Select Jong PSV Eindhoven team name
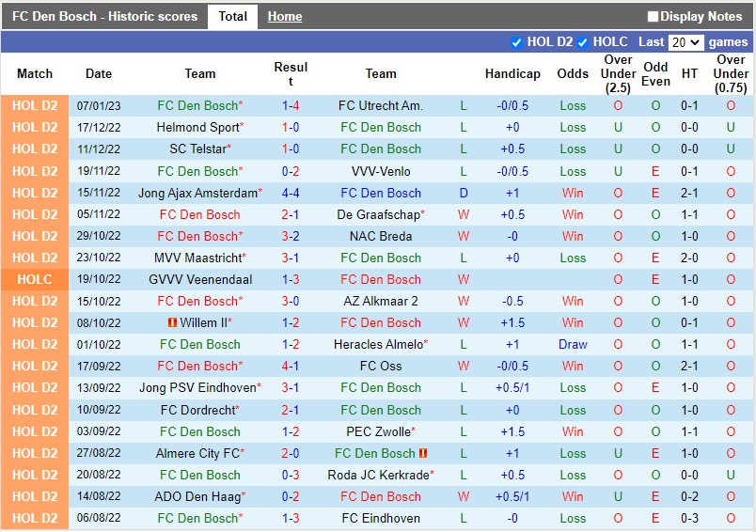756x532 pixels. [198, 387]
